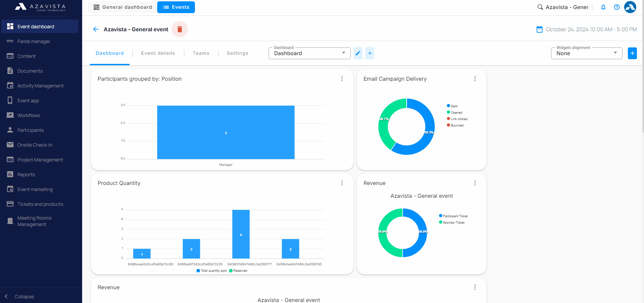Delete the event with trash icon
Image resolution: width=644 pixels, height=303 pixels.
pyautogui.click(x=180, y=29)
